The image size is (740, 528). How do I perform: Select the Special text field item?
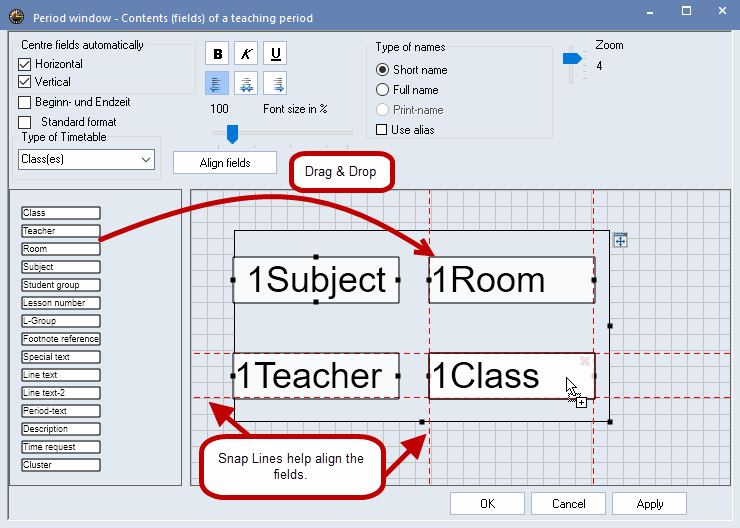tap(61, 357)
